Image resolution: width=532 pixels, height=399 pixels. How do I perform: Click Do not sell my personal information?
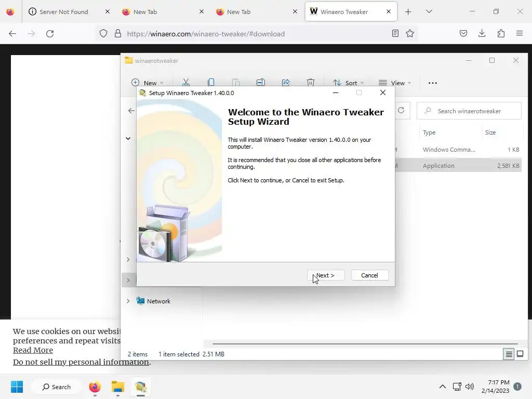point(81,362)
